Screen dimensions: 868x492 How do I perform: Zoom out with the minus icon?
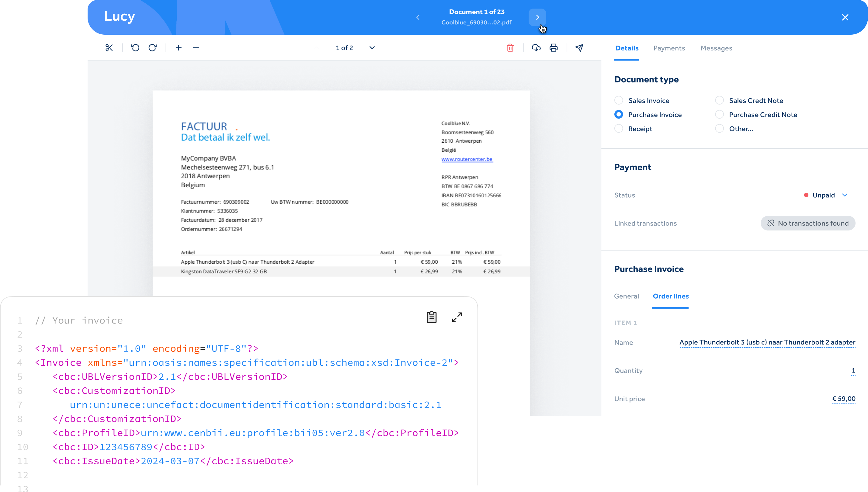click(x=196, y=48)
